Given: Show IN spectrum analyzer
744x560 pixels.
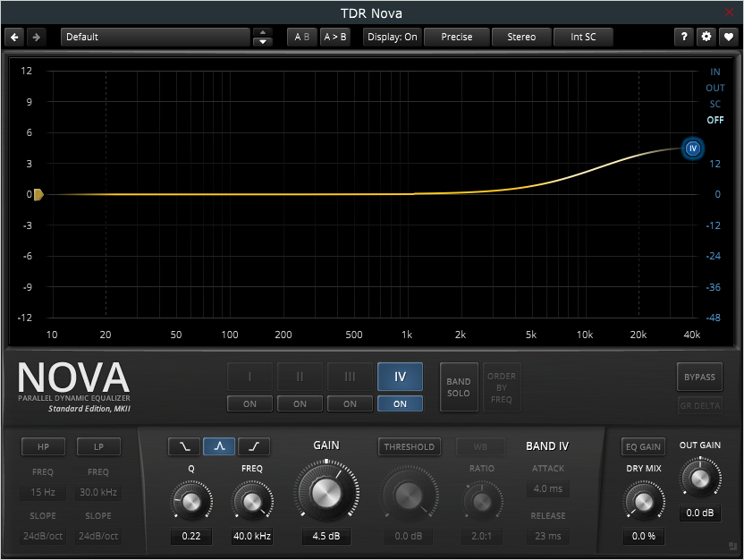Looking at the screenshot, I should tap(715, 72).
